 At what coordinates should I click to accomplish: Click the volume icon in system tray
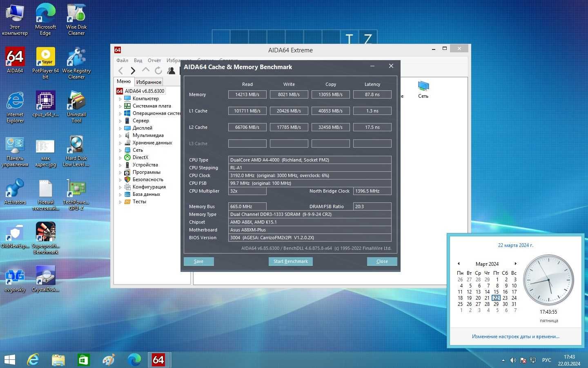point(513,360)
